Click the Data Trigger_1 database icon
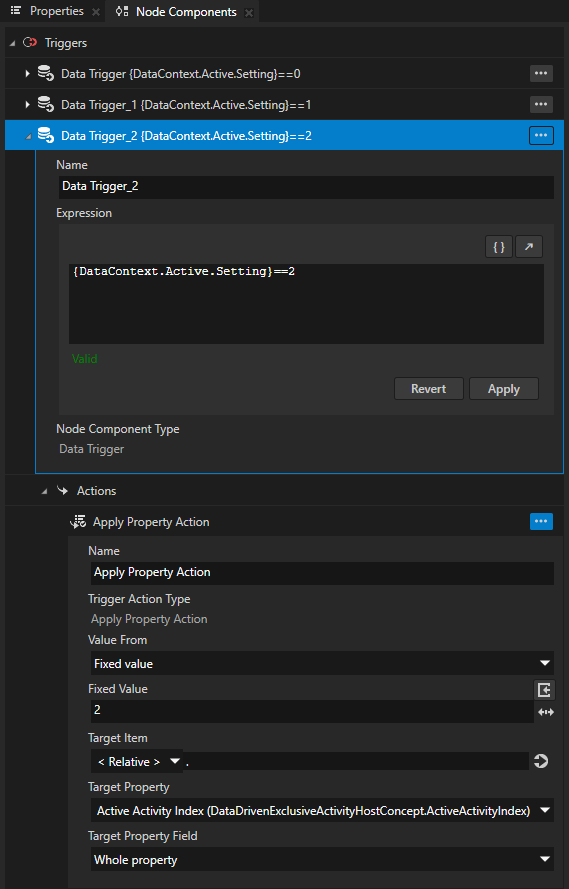The width and height of the screenshot is (569, 889). 45,104
